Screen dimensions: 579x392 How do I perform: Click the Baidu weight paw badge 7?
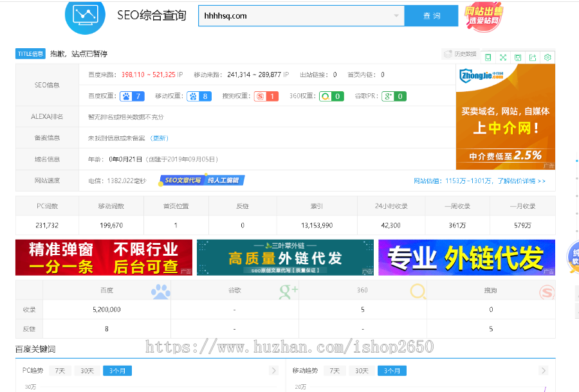pyautogui.click(x=132, y=96)
